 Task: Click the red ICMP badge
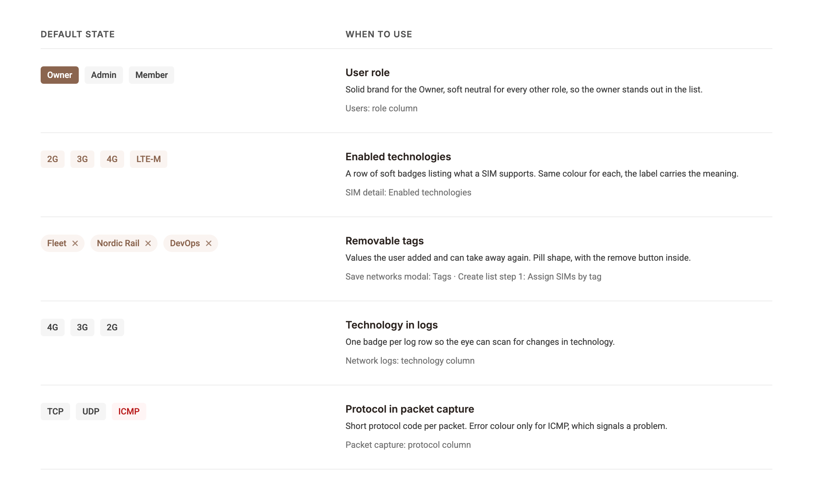(x=129, y=412)
